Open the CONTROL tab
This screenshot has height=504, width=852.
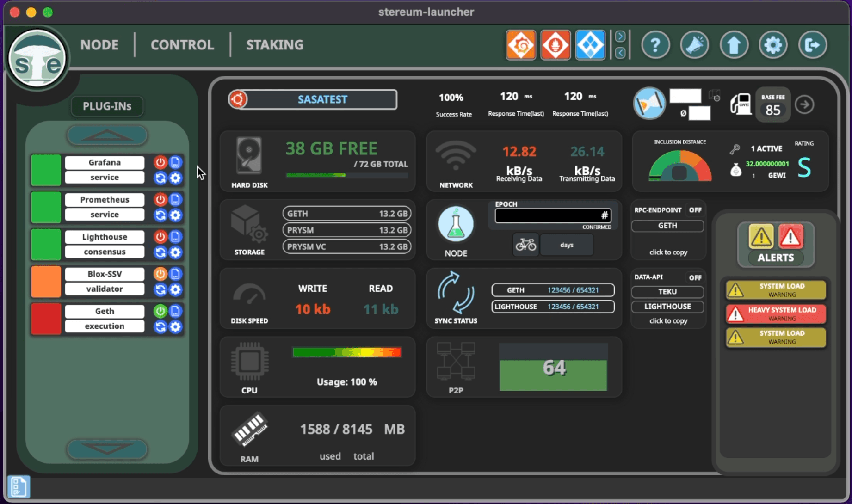click(182, 45)
